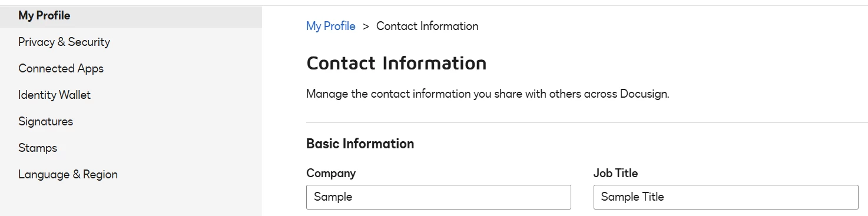The height and width of the screenshot is (216, 868).
Task: Follow the My Profile breadcrumb link
Action: 331,26
